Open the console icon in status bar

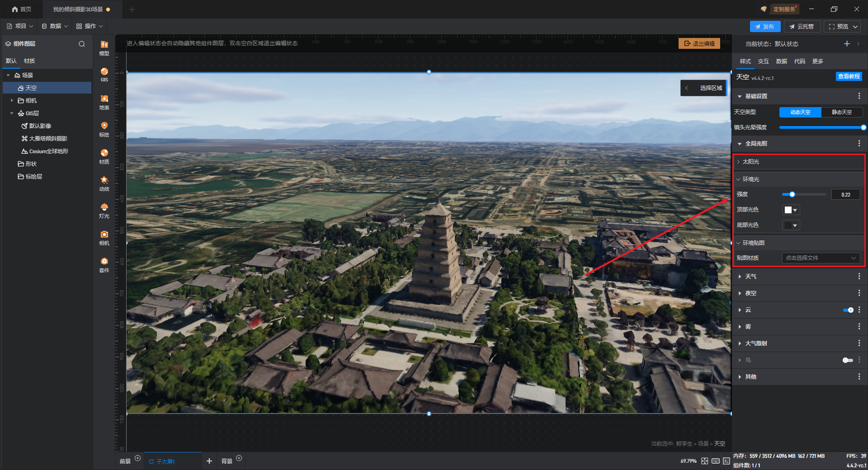[x=726, y=461]
